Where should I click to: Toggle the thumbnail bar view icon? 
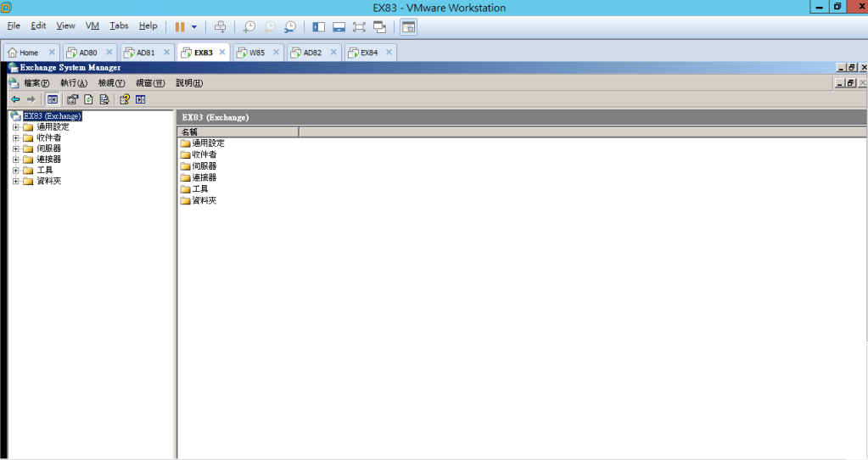339,27
